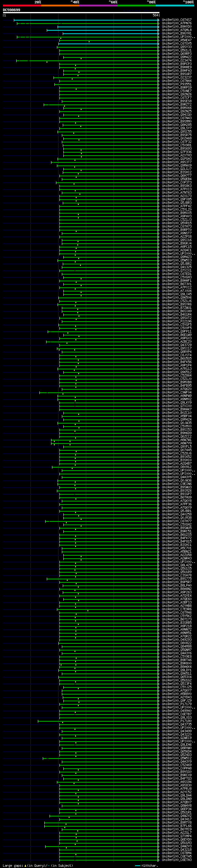
Task: Open hit UniRef100_B9GYH1
Action: [177, 33]
